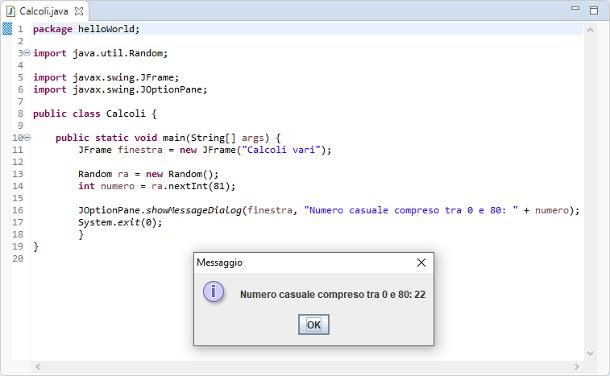
Task: Click 'public class Calcoli {' line
Action: pyautogui.click(x=95, y=114)
